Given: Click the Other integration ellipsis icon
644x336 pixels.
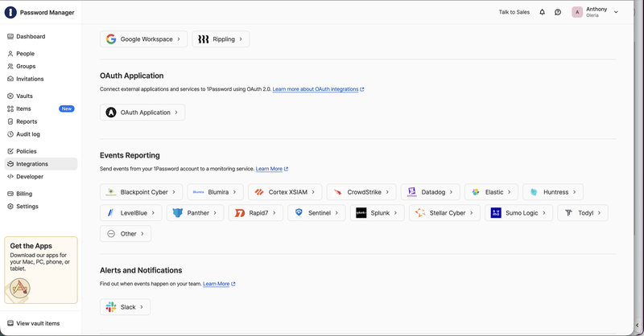Looking at the screenshot, I should pos(111,234).
